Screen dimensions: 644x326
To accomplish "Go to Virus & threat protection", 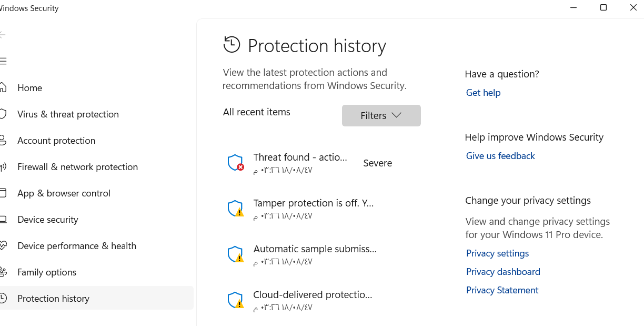I will coord(68,114).
